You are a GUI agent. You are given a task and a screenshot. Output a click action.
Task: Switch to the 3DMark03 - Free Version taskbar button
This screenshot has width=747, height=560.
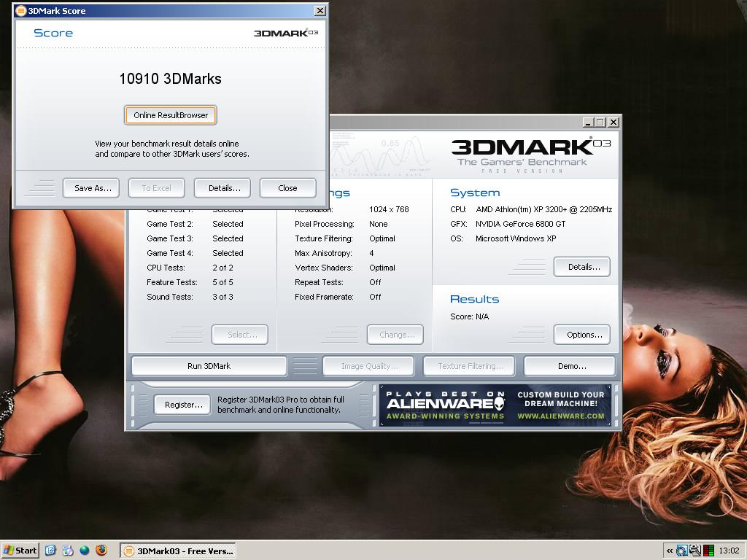[x=178, y=551]
